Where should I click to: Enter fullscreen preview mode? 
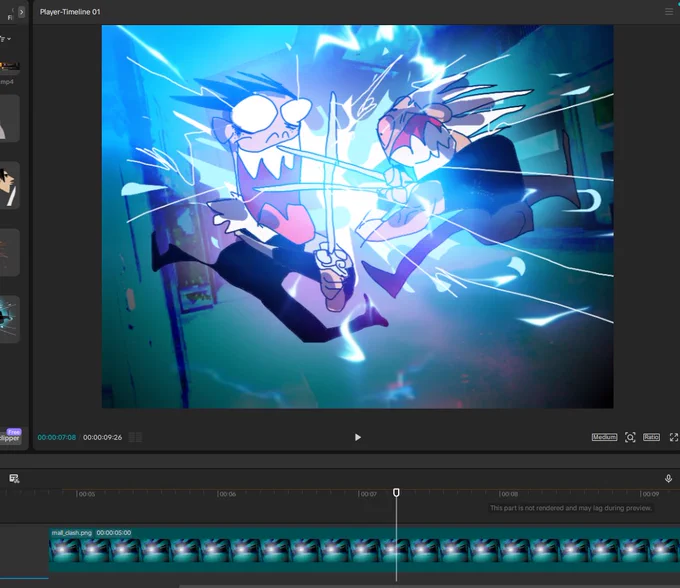(673, 437)
